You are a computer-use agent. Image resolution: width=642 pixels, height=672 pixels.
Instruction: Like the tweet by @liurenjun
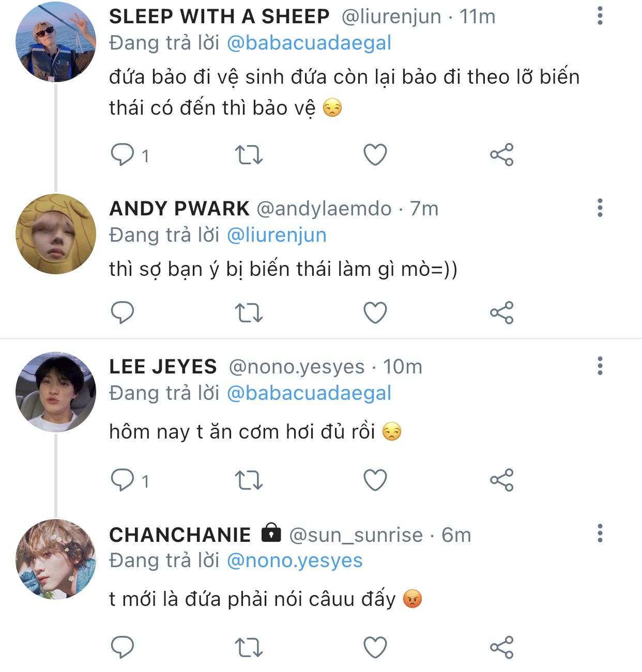[375, 154]
